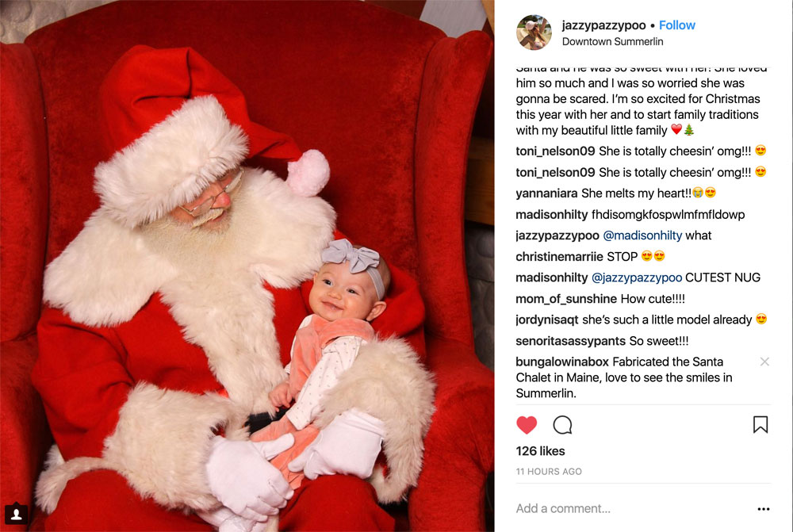Unlike the post via red heart icon

527,425
